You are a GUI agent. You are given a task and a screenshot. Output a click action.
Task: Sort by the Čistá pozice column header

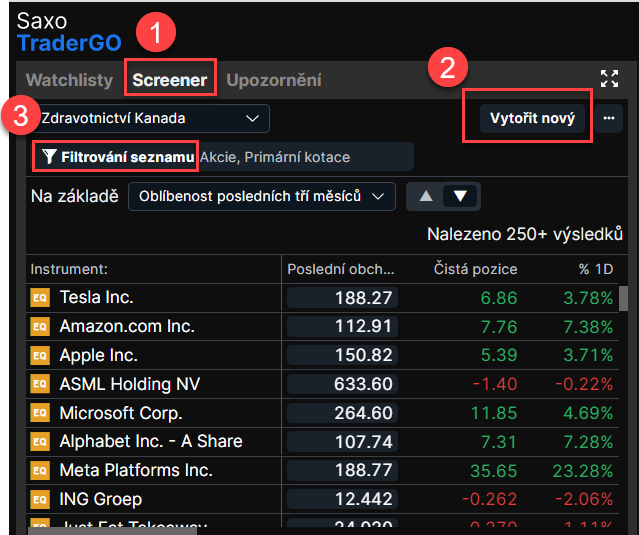476,269
